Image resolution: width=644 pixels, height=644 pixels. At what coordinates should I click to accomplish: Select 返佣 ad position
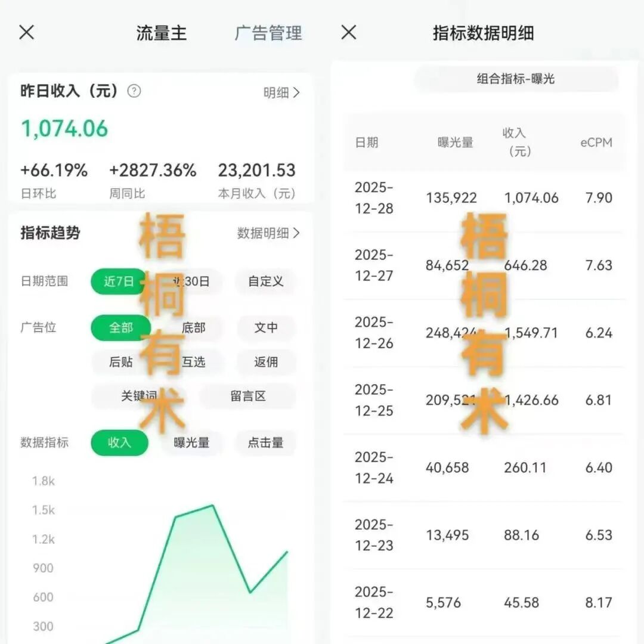pos(265,363)
